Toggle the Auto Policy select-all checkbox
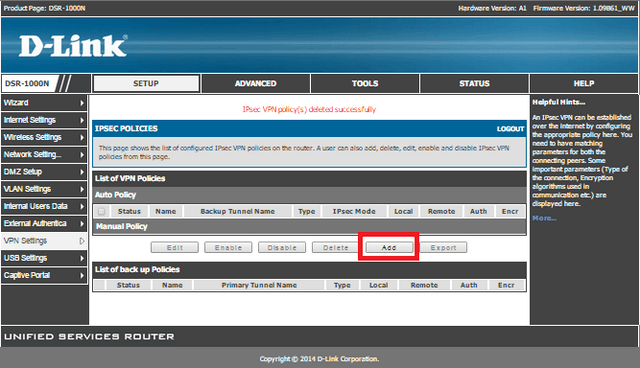This screenshot has width=640, height=368. tap(102, 211)
